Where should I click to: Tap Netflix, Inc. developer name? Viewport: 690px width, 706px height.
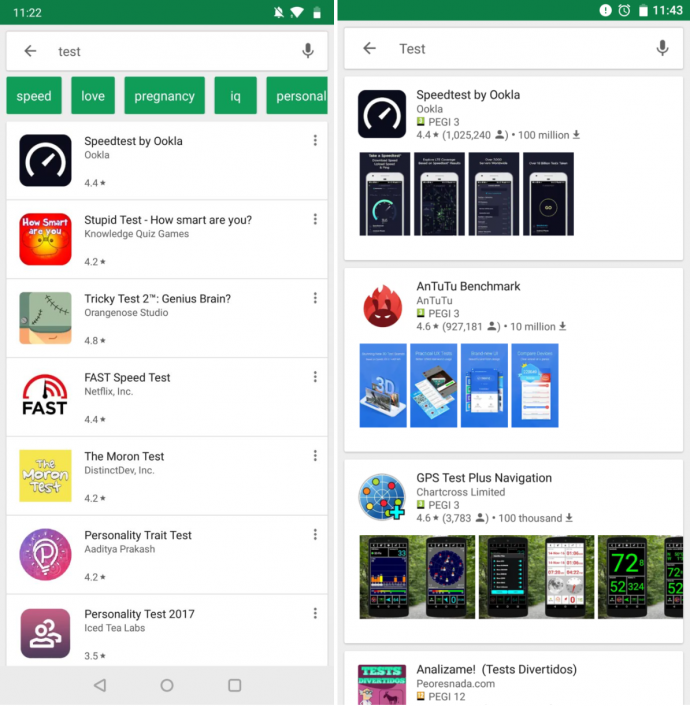[x=109, y=391]
